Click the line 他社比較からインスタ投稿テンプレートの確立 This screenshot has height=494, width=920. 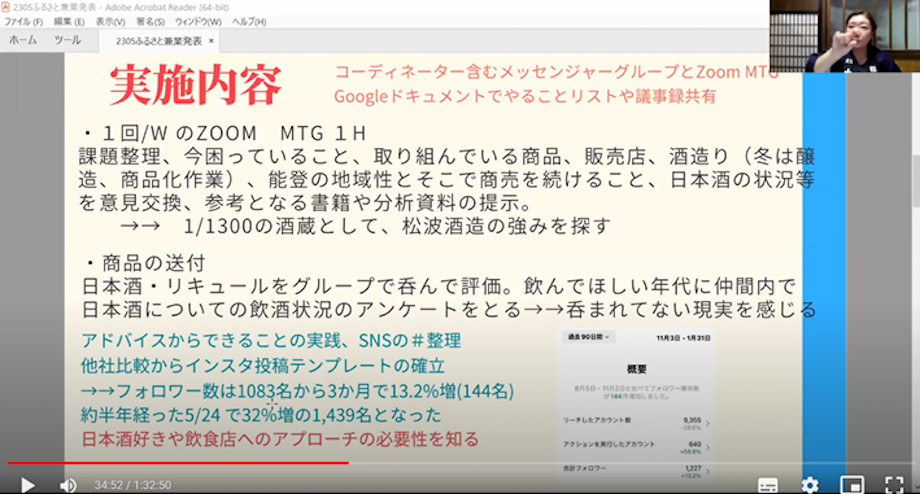point(263,366)
